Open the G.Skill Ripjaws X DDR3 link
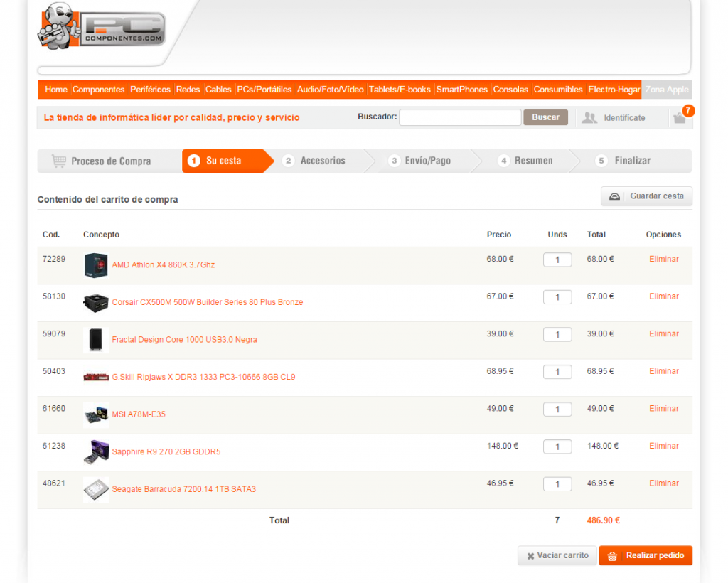 203,377
